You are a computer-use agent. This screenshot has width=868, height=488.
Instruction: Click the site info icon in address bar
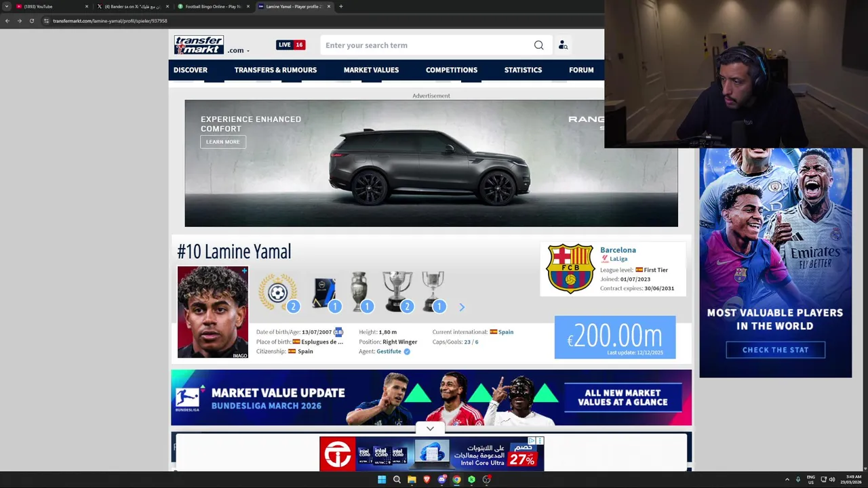pos(46,21)
